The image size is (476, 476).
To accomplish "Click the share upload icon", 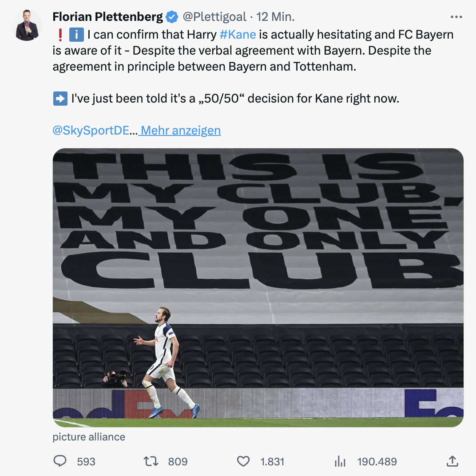I will (x=452, y=461).
